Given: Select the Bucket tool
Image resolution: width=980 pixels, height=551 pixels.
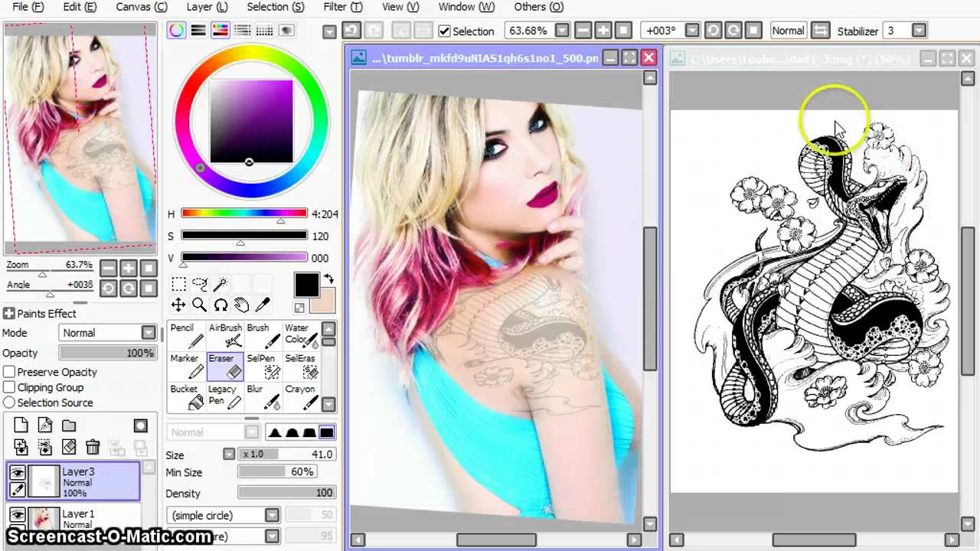Looking at the screenshot, I should (187, 397).
